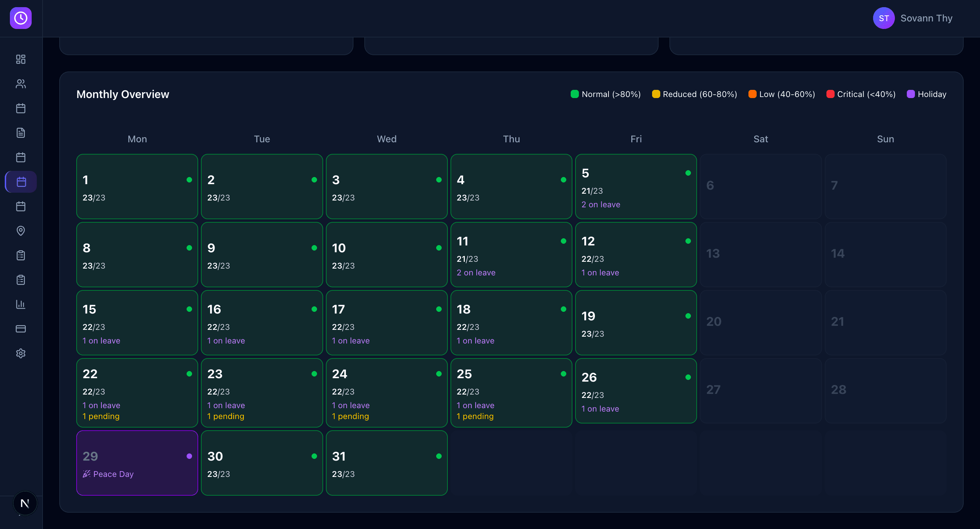This screenshot has width=980, height=529.
Task: Click the purple Holiday legend swatch
Action: point(911,94)
